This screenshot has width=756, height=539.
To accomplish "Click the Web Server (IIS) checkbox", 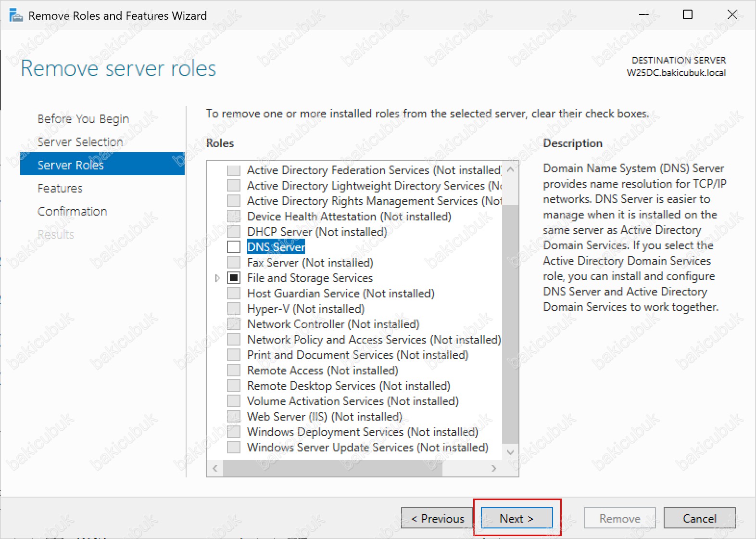I will tap(234, 416).
